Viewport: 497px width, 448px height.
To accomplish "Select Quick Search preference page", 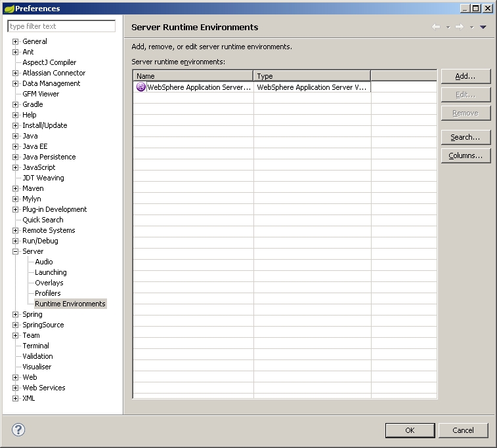I will tap(43, 220).
